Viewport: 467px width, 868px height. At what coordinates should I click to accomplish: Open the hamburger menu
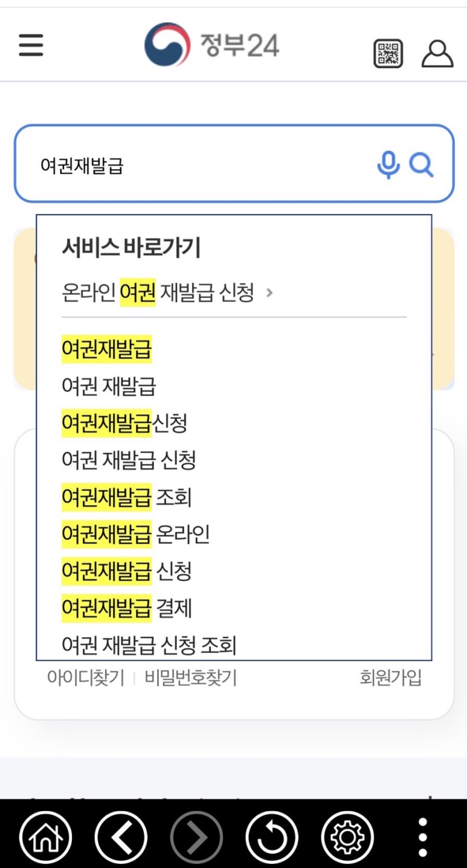pyautogui.click(x=31, y=45)
